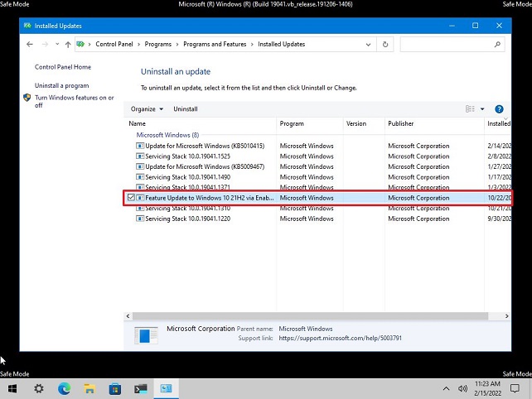Click the update thumbnail in details pane
The width and height of the screenshot is (532, 399).
tap(146, 335)
